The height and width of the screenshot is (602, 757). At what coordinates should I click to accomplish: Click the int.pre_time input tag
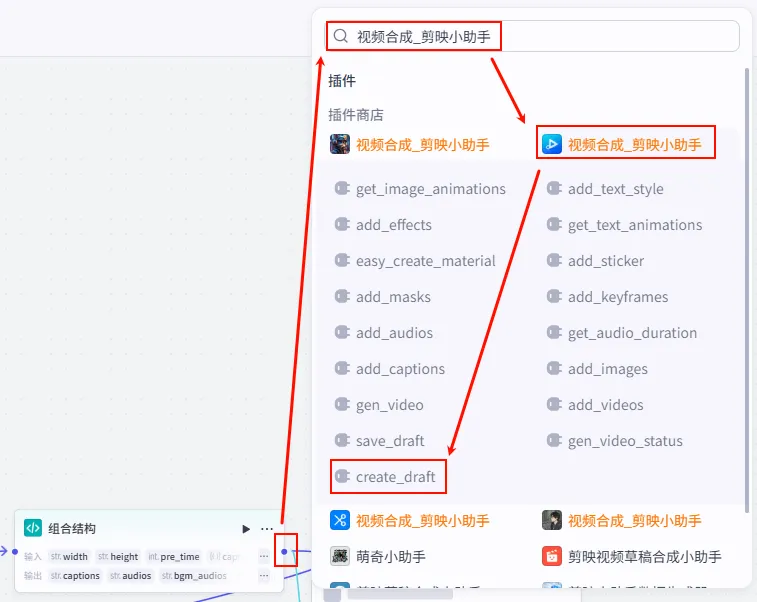(174, 557)
